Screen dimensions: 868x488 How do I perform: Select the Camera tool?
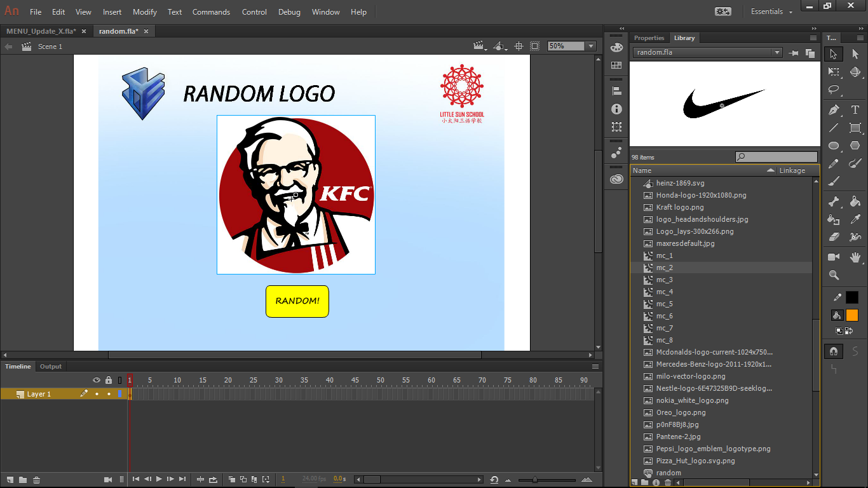[x=834, y=257]
